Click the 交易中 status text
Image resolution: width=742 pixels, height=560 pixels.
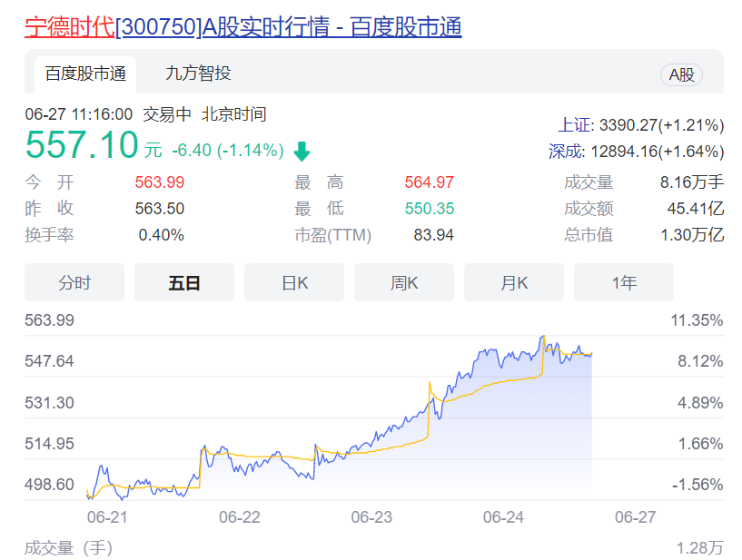point(167,114)
